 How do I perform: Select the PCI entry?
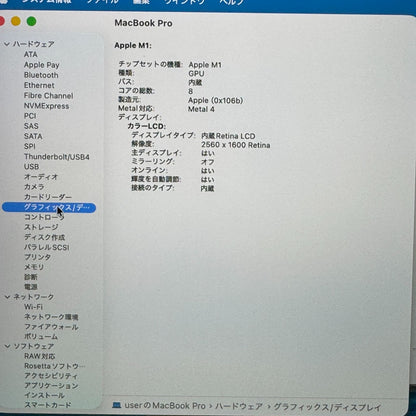(30, 116)
